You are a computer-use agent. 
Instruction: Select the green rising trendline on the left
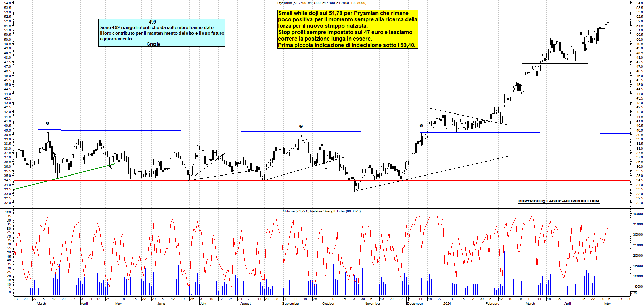coord(65,177)
